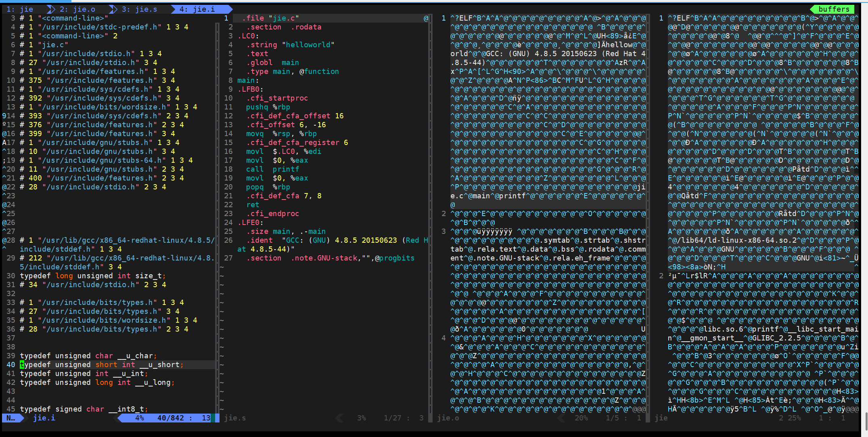Click the 40/842 line position indicator
Screen dimensions: 868x437
point(170,418)
